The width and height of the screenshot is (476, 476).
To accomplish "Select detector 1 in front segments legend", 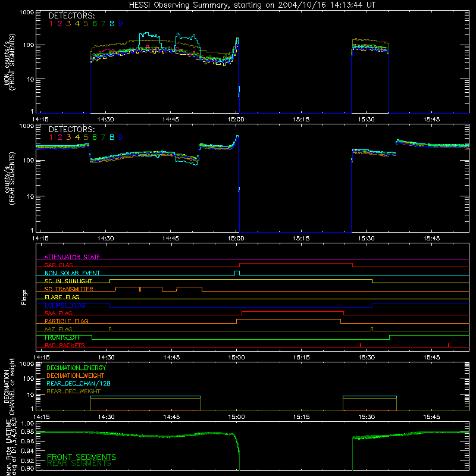I will pos(51,24).
